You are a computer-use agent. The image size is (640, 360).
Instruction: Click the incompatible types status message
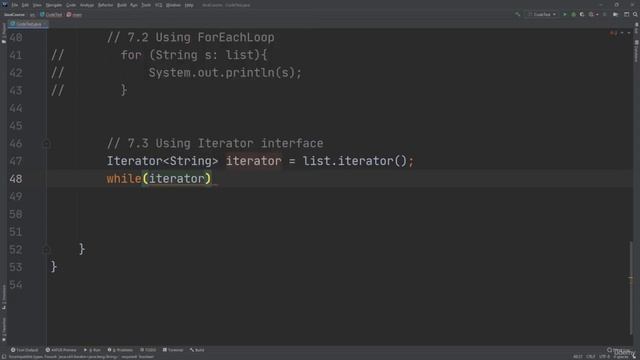(x=82, y=357)
